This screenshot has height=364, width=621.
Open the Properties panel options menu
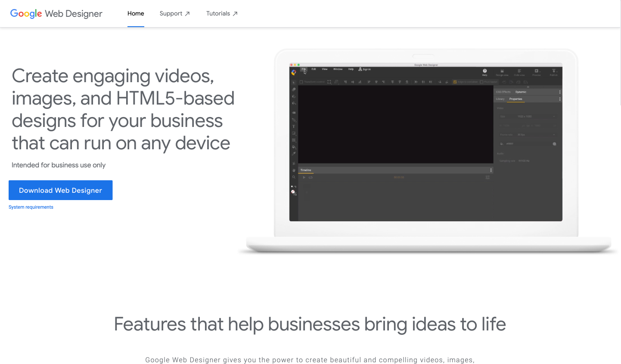pyautogui.click(x=560, y=99)
